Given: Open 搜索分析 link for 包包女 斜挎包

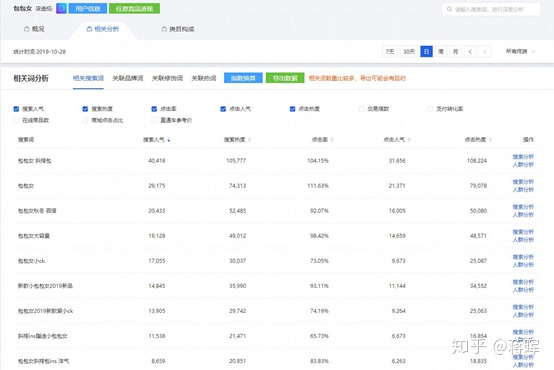Looking at the screenshot, I should pyautogui.click(x=523, y=157).
